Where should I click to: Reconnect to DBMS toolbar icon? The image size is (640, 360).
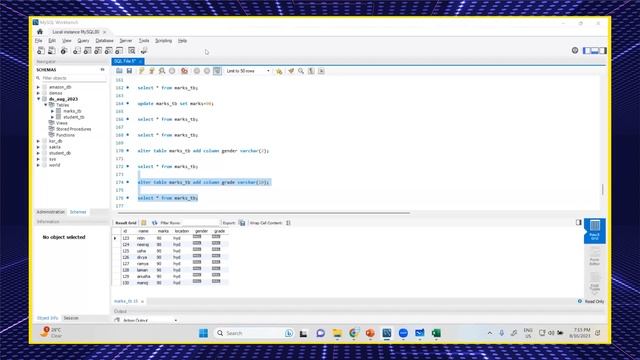point(144,51)
